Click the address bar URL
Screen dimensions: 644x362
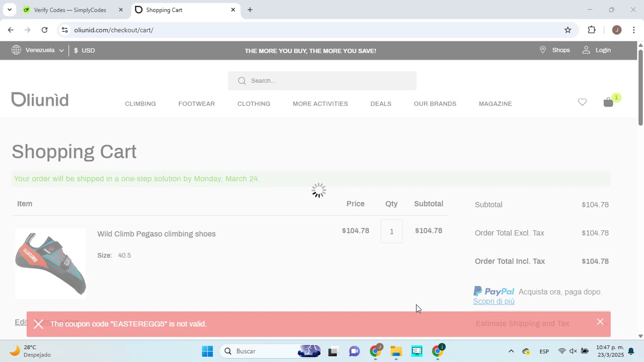(114, 30)
